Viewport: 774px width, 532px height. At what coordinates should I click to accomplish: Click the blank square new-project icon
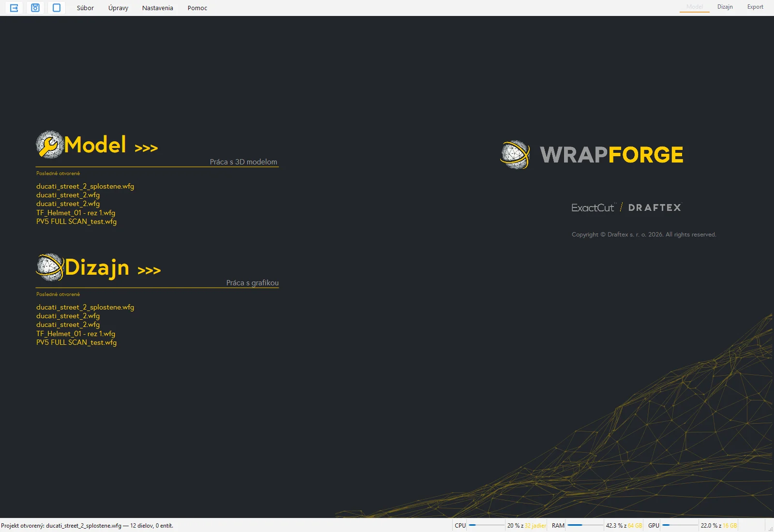click(57, 8)
